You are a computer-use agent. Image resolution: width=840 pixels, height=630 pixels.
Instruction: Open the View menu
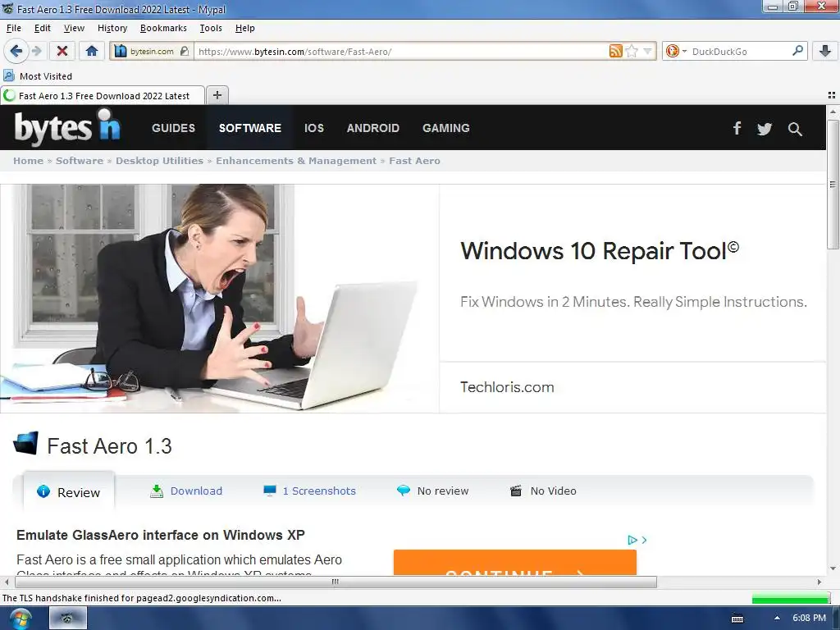point(74,28)
